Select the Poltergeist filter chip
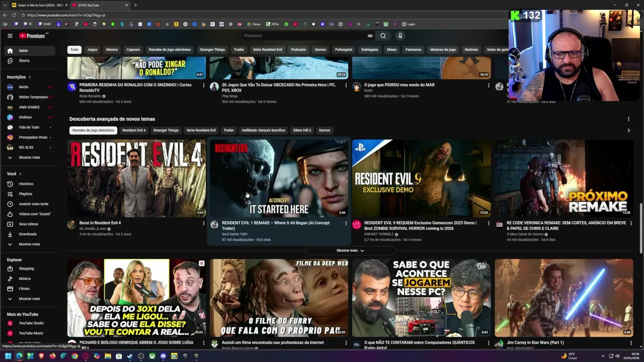This screenshot has height=362, width=644. (344, 50)
